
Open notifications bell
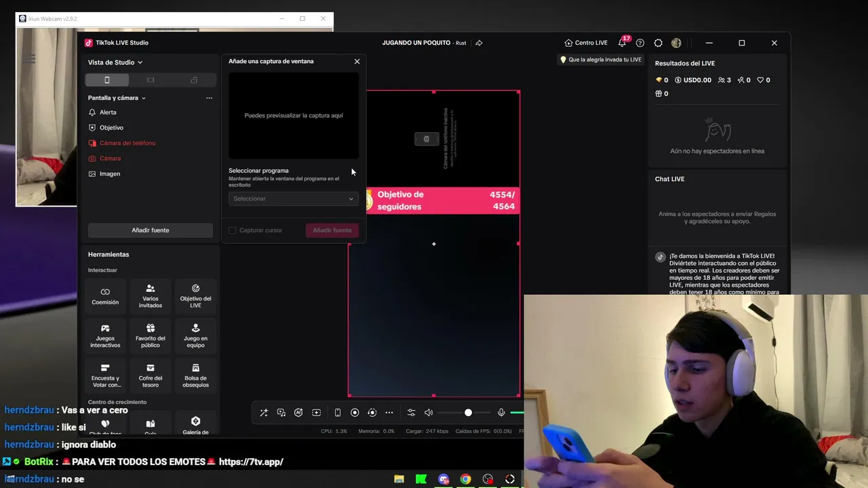pos(622,43)
